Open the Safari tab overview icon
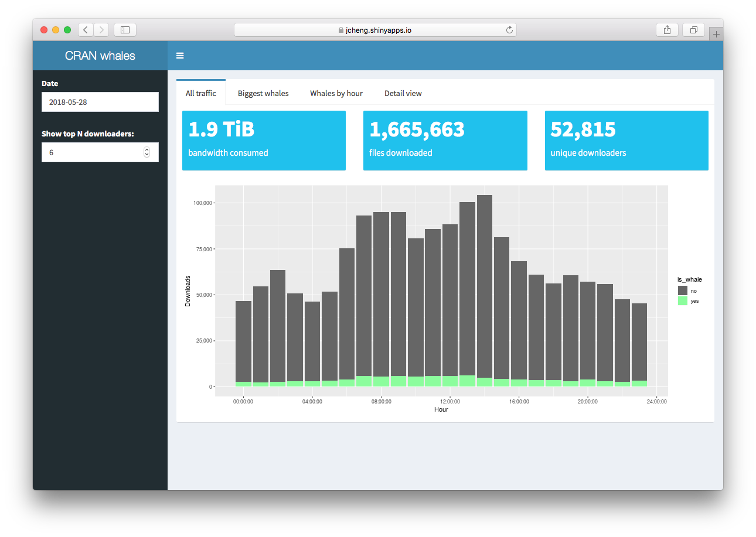The image size is (756, 537). tap(693, 29)
